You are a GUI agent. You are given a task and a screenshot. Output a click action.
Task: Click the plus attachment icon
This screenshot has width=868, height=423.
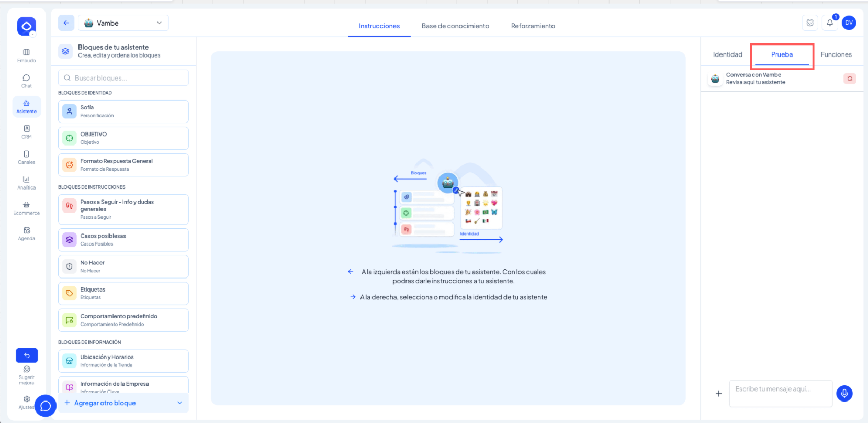click(718, 394)
